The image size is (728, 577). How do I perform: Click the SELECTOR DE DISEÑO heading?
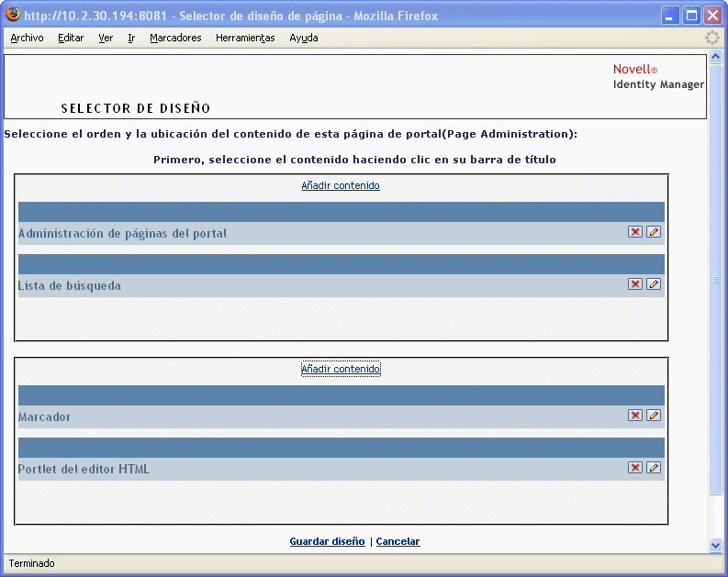tap(136, 108)
